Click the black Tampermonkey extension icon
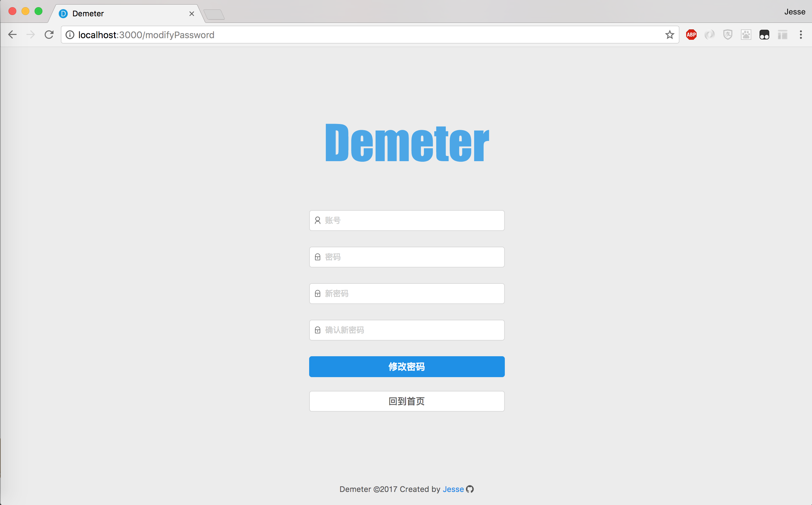 coord(764,35)
